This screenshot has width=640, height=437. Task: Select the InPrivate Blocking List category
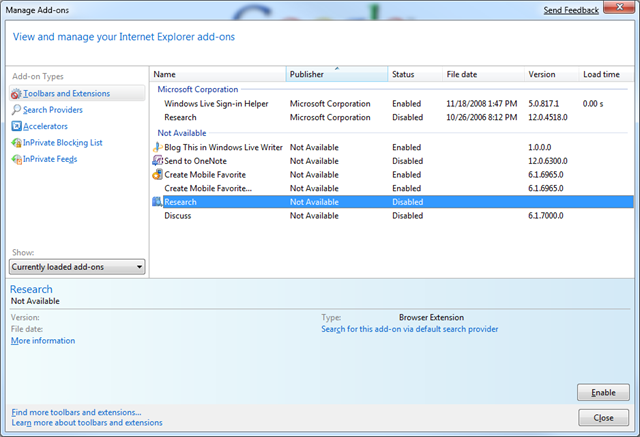(62, 143)
